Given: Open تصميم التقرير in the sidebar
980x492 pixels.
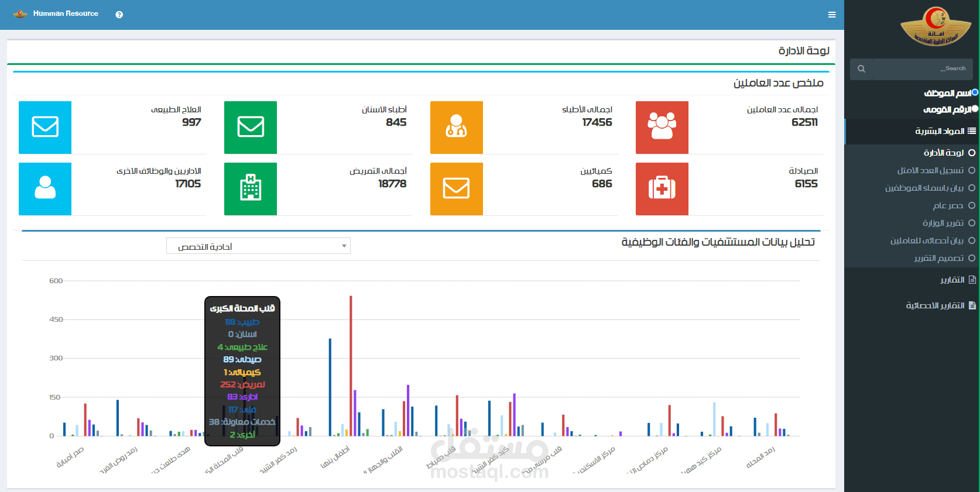Looking at the screenshot, I should (938, 258).
